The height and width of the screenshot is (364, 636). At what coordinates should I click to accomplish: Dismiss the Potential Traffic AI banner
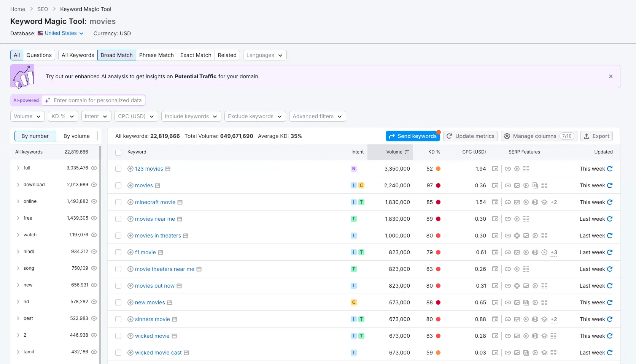pyautogui.click(x=611, y=76)
